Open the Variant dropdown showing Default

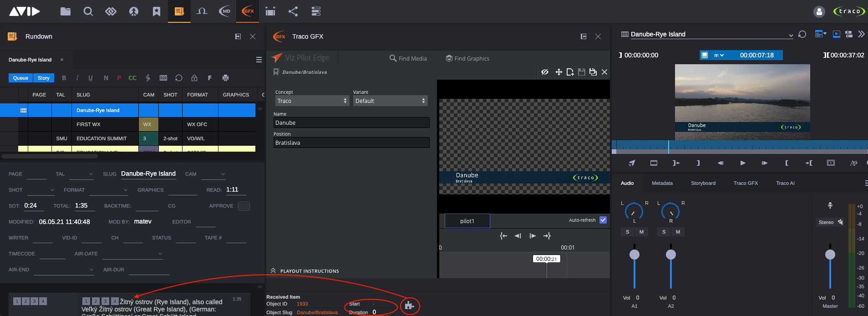point(390,101)
